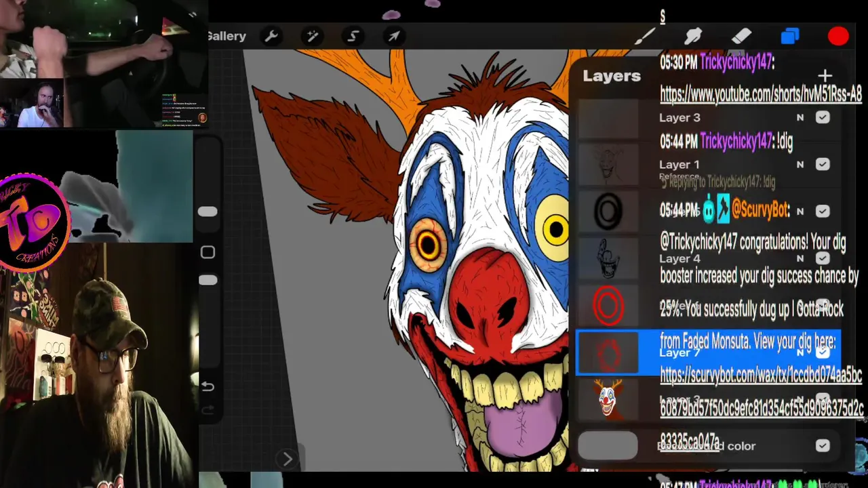Tap the Undo arrow in sidebar
The image size is (868, 488).
tap(208, 386)
